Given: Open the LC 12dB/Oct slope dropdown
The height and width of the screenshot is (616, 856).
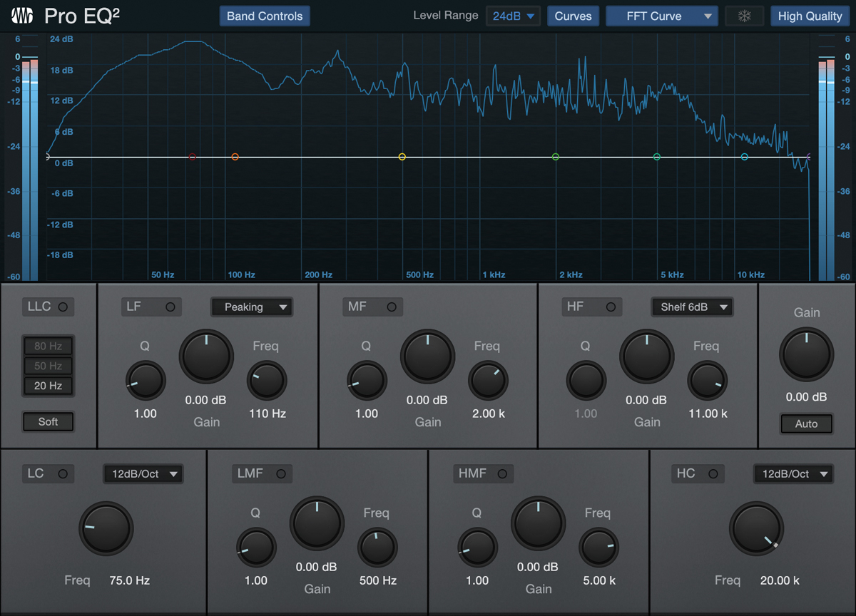Looking at the screenshot, I should coord(143,473).
